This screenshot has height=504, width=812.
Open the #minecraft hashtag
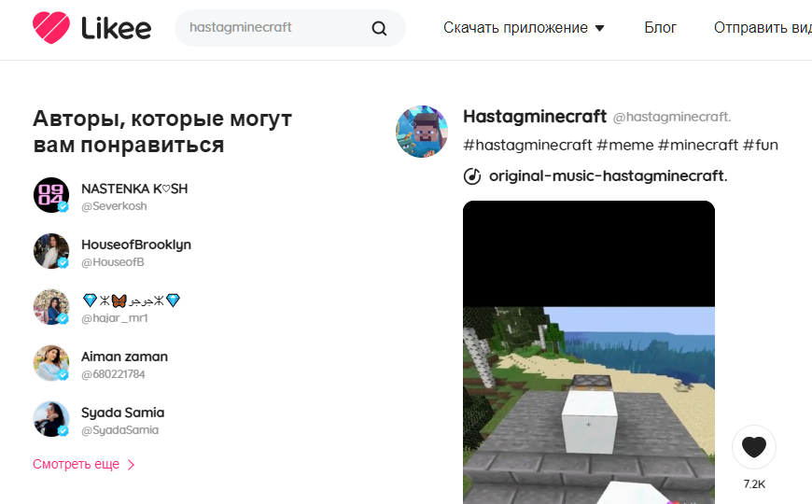[x=697, y=145]
